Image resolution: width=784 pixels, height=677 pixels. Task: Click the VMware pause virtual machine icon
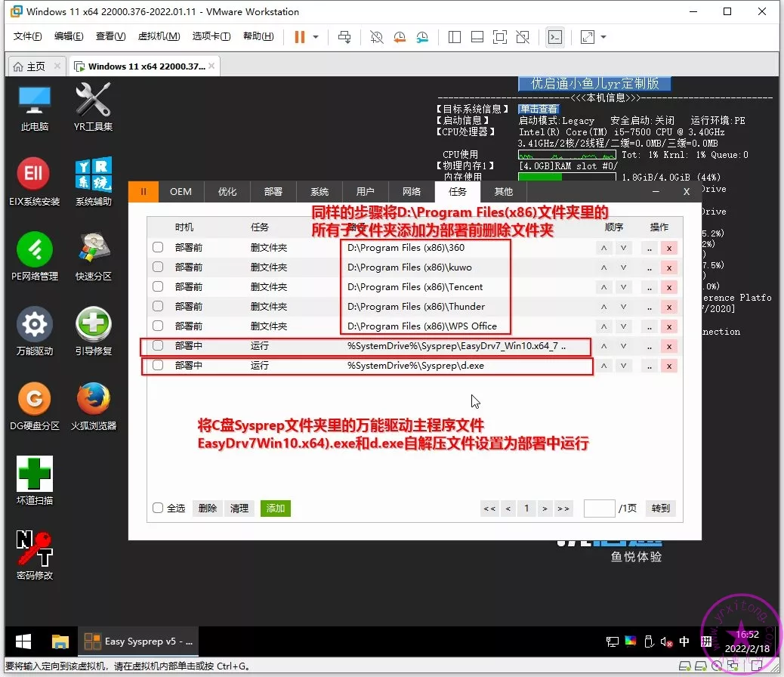300,37
